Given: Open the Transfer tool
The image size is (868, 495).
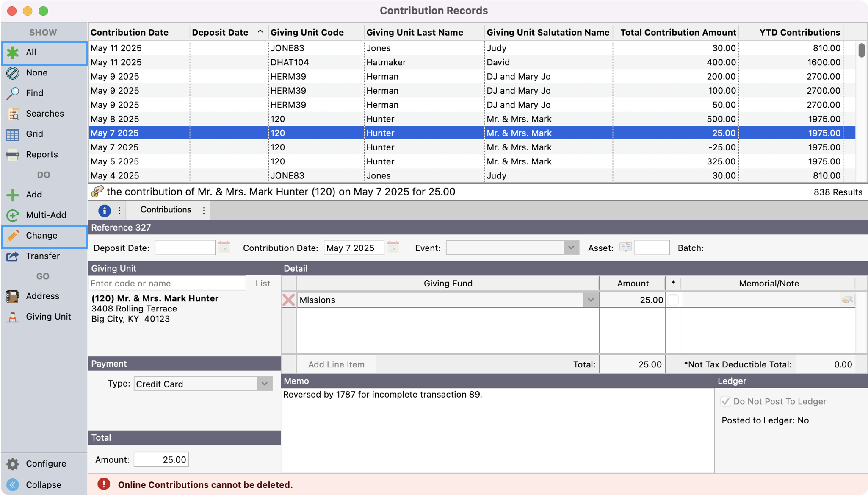Looking at the screenshot, I should [x=42, y=256].
